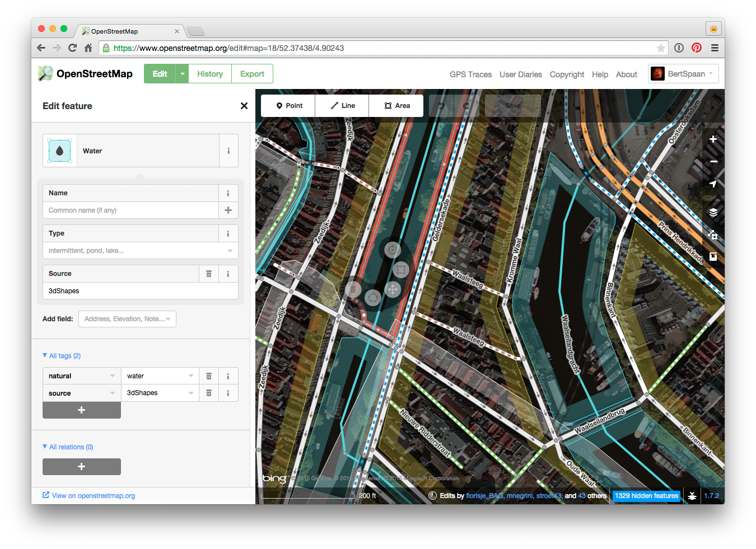Zoom out the map with minus icon
This screenshot has width=756, height=549.
click(x=713, y=162)
